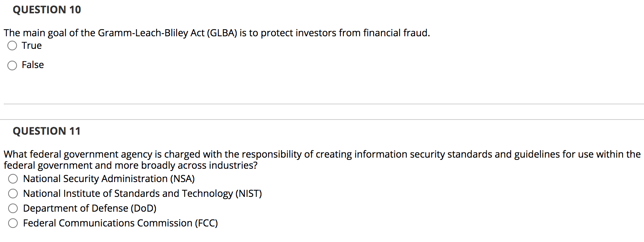Click the question text starting "What federal government agency"
The image size is (644, 242).
pos(322,154)
